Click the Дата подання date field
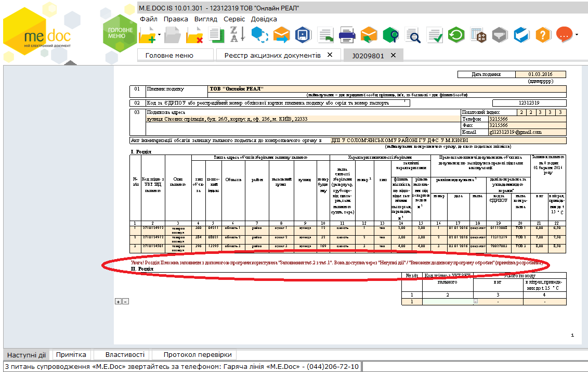Viewport: 588px width, 372px height. [540, 74]
